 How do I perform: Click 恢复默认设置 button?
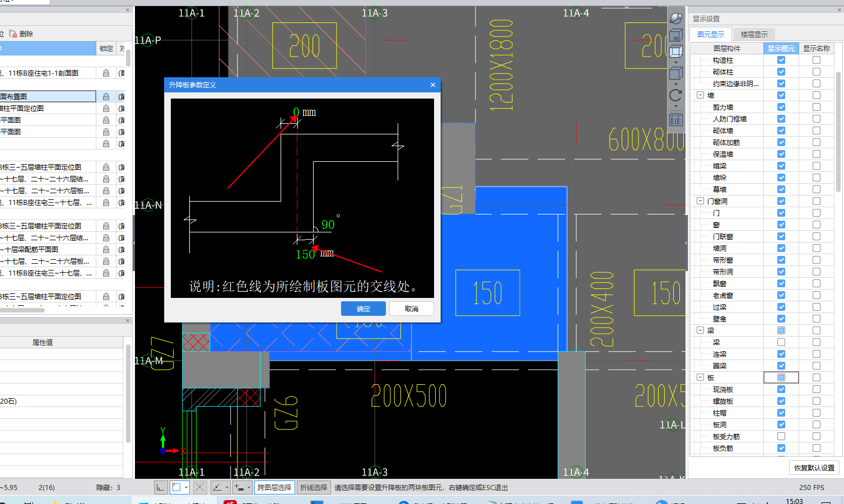click(814, 468)
